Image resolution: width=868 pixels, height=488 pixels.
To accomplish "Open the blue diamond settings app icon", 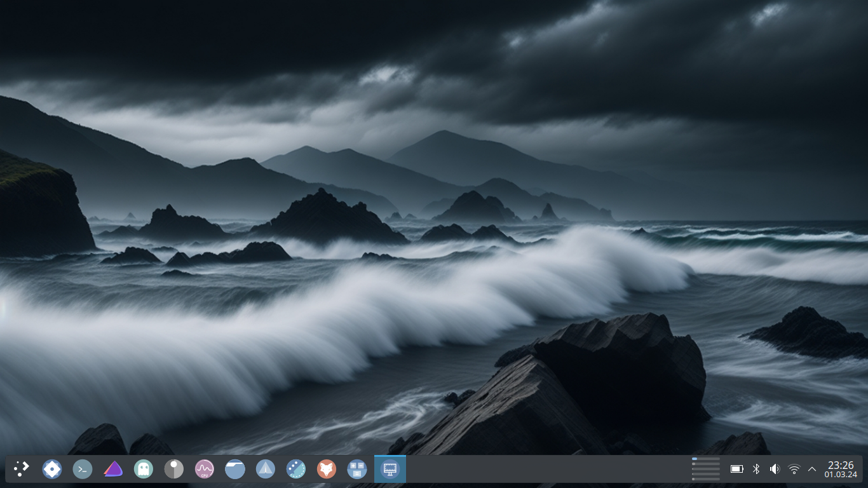I will (x=52, y=470).
